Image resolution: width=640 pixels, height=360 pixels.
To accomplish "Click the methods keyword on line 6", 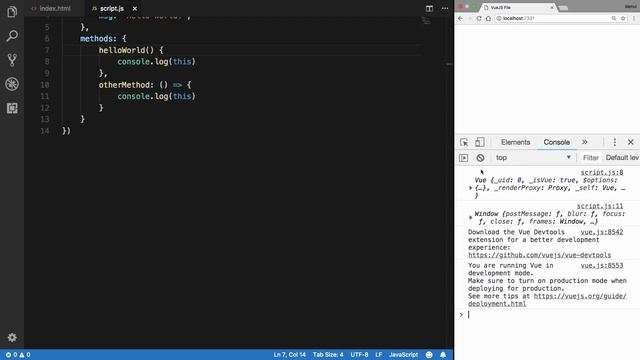I will (96, 39).
